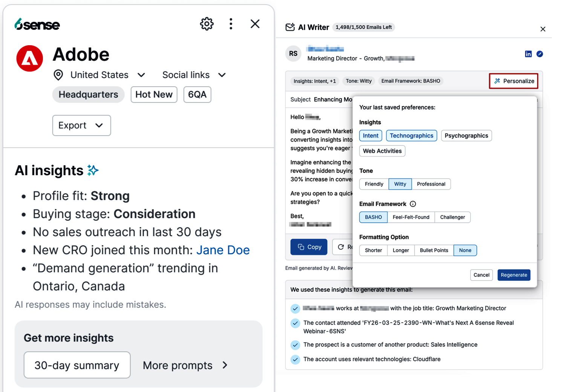
Task: Click the Adobe company logo
Action: tap(29, 58)
